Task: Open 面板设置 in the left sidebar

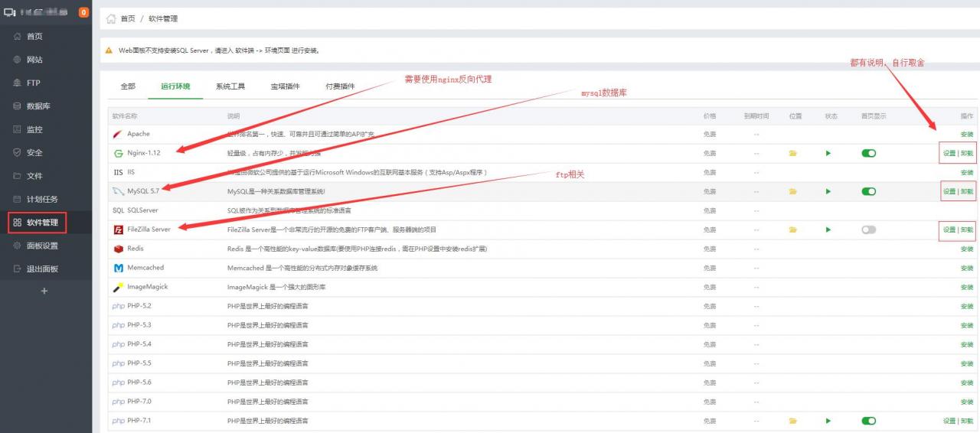Action: click(x=42, y=246)
